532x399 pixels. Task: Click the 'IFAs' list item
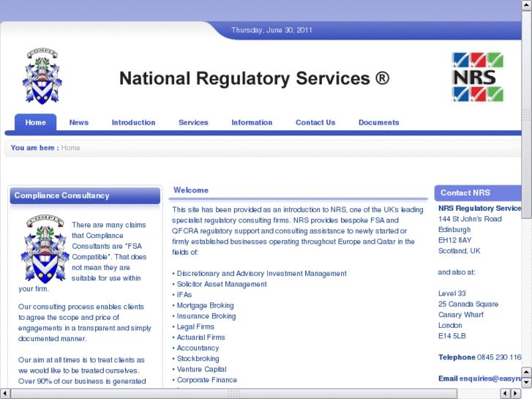click(x=184, y=295)
